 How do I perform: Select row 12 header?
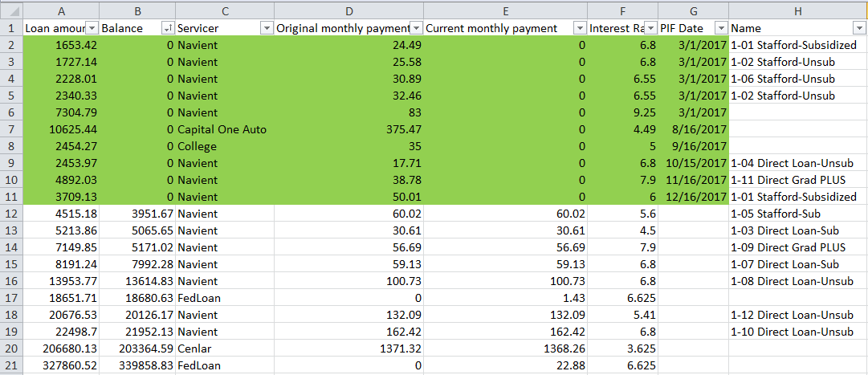11,214
